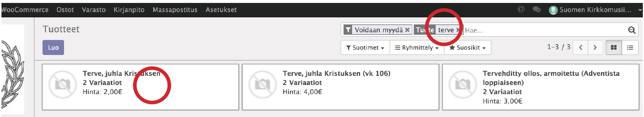Open the Varasto menu
Viewport: 644px width, 117px height.
pyautogui.click(x=94, y=10)
